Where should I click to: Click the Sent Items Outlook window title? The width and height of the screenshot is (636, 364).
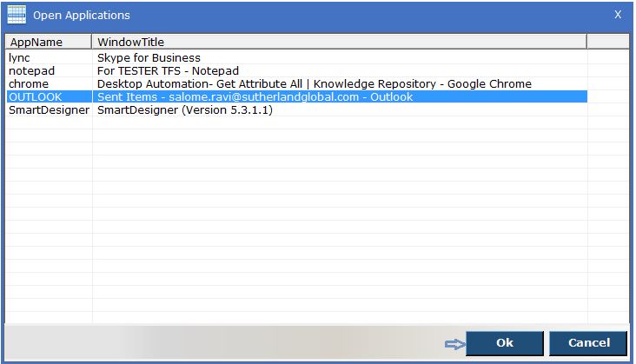point(255,96)
